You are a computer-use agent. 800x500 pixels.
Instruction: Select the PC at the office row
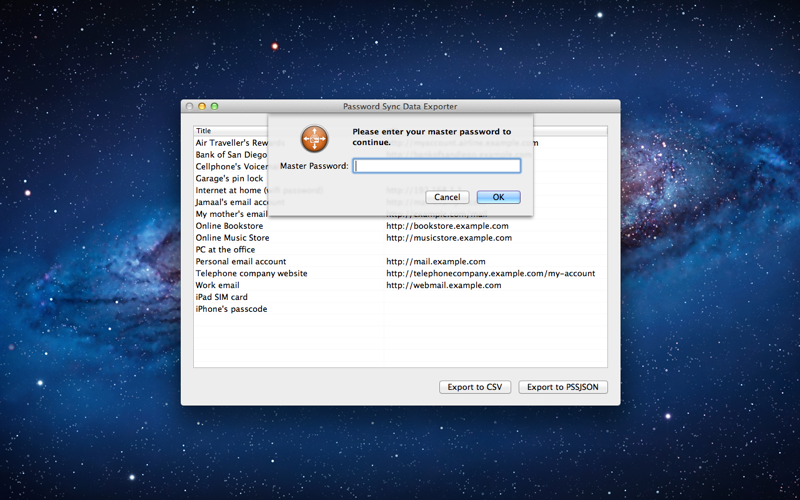400,249
